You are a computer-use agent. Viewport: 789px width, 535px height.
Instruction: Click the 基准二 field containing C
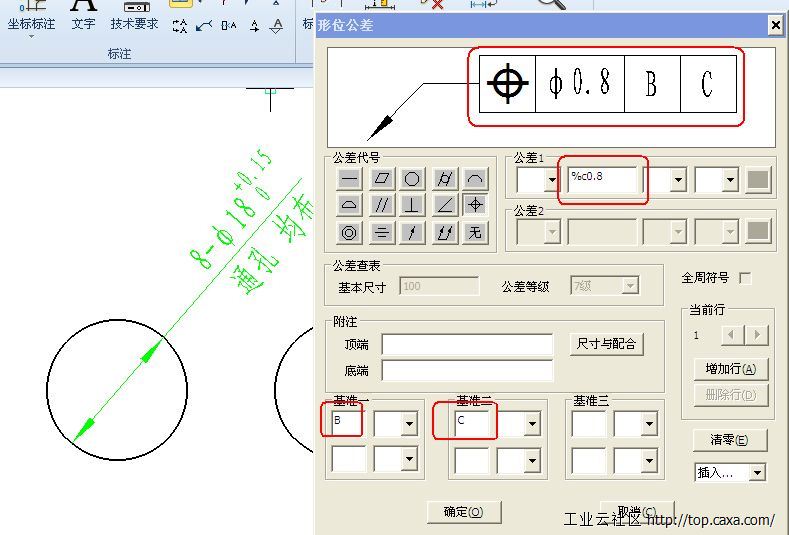pyautogui.click(x=471, y=423)
